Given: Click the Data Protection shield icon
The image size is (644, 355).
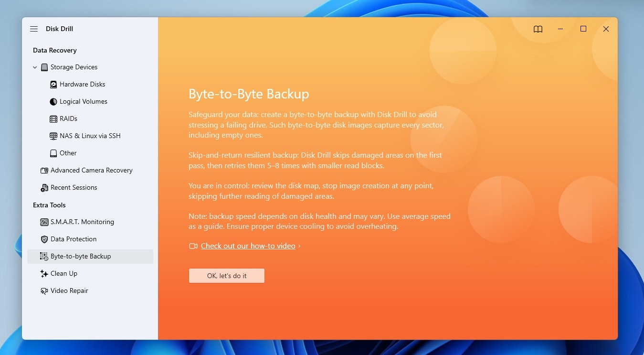Looking at the screenshot, I should tap(44, 239).
